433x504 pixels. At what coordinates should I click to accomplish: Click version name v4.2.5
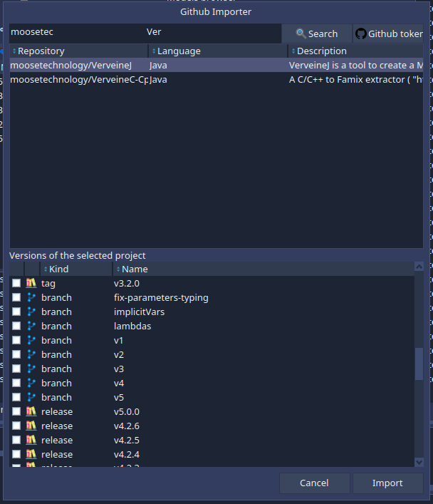coord(127,440)
